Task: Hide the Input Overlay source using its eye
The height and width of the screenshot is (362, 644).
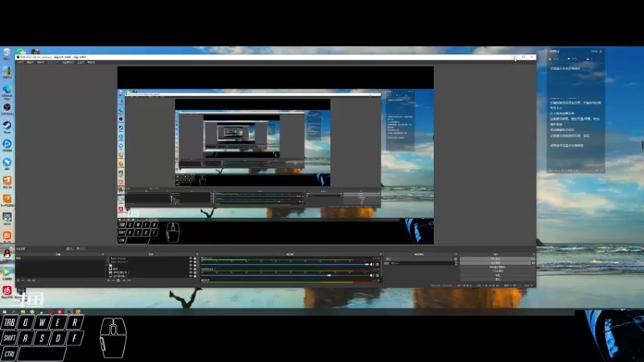Action: [191, 258]
